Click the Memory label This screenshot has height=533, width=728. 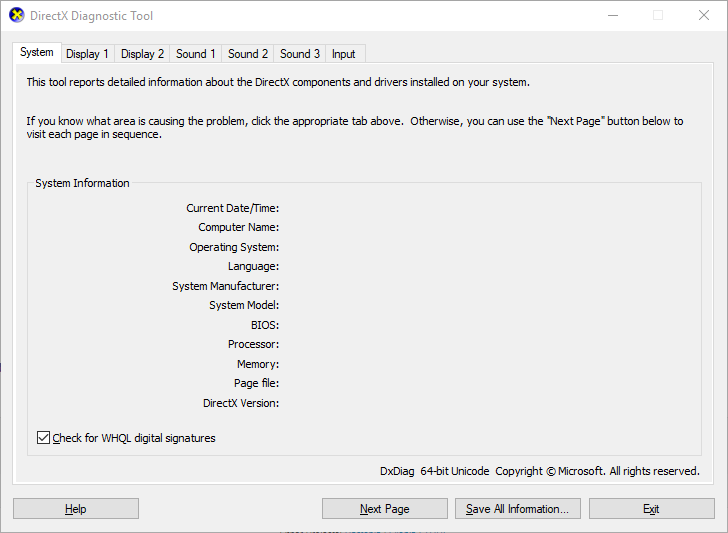(x=258, y=364)
